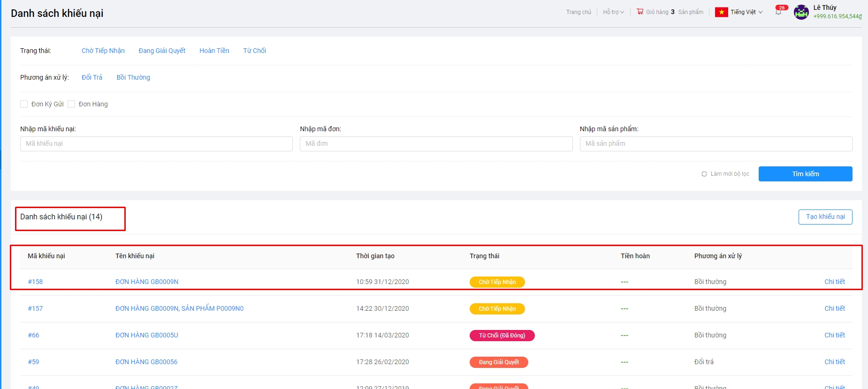Focus the Mã sản phẩm input field

pos(716,144)
